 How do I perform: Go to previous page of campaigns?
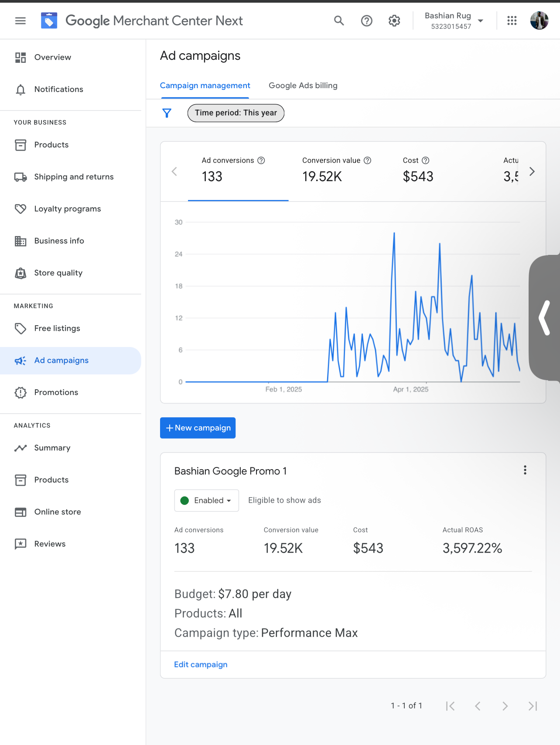(x=478, y=706)
